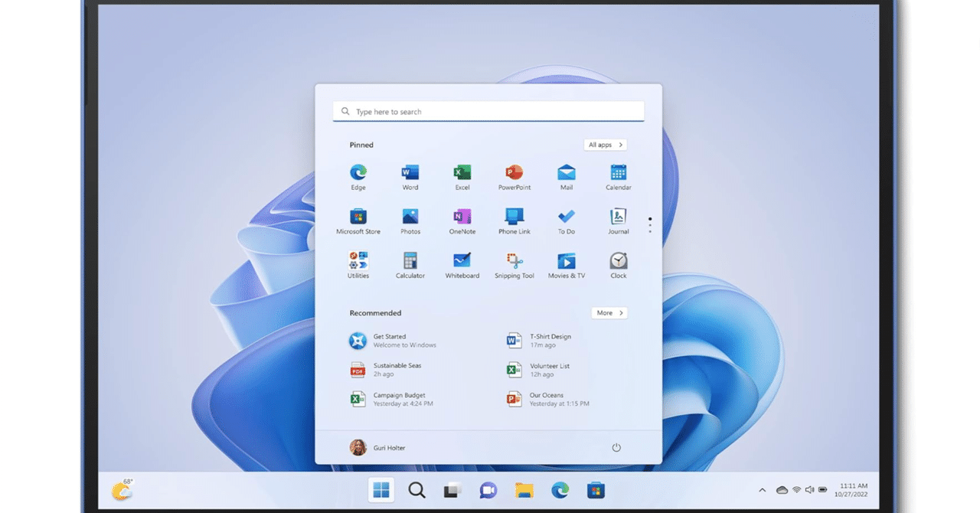
Task: Open Chat from the taskbar
Action: (x=488, y=490)
